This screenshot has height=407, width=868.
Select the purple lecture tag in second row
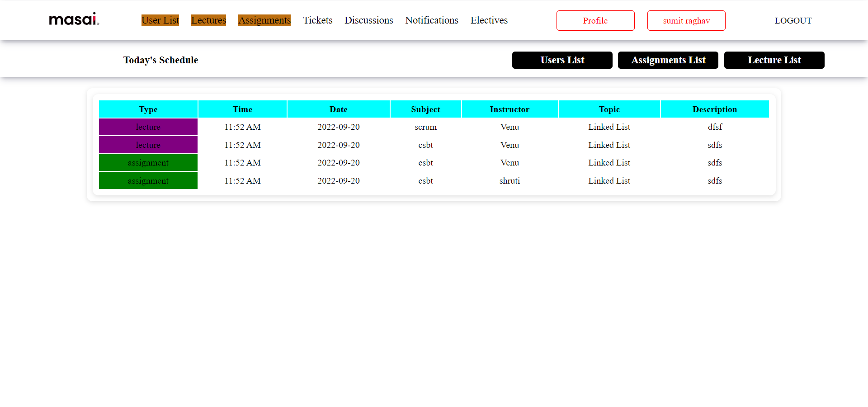click(148, 145)
